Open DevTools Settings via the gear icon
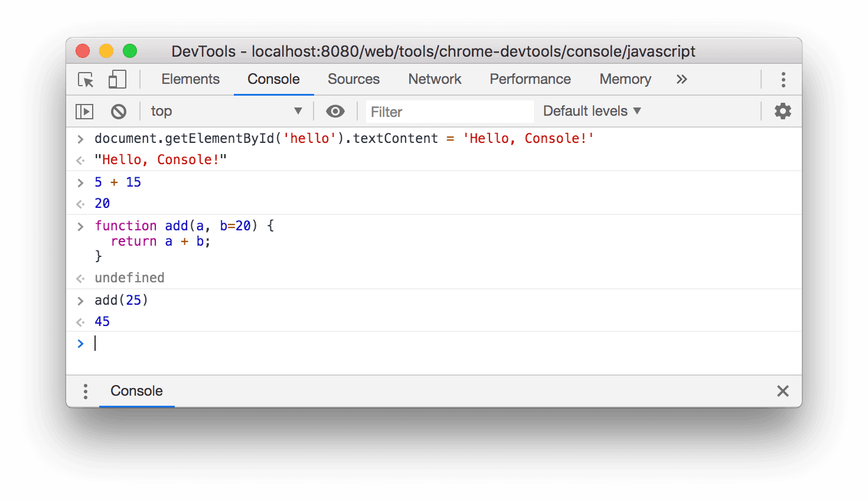 click(783, 110)
